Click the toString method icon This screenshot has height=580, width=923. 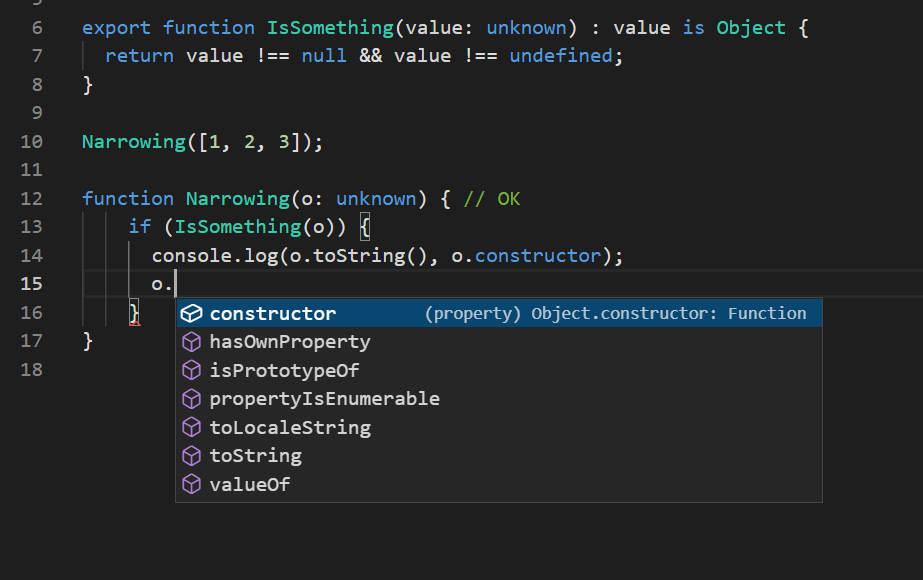[191, 456]
